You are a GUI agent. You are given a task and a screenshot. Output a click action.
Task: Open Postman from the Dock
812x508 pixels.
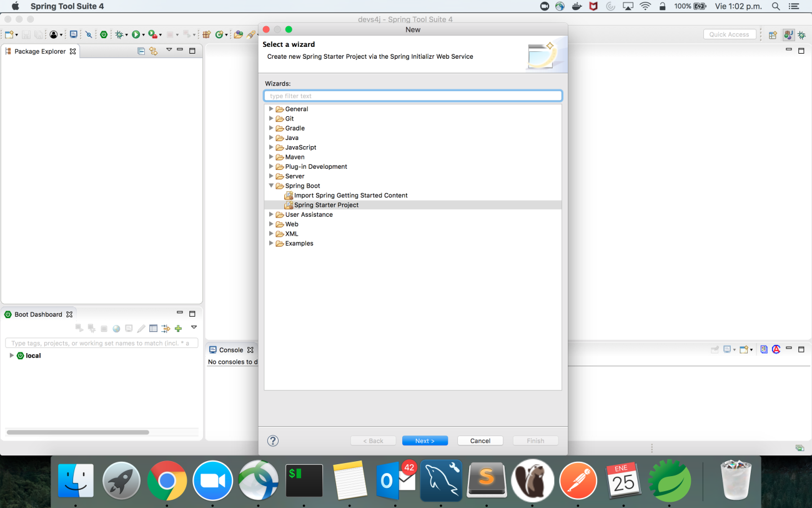click(x=578, y=482)
